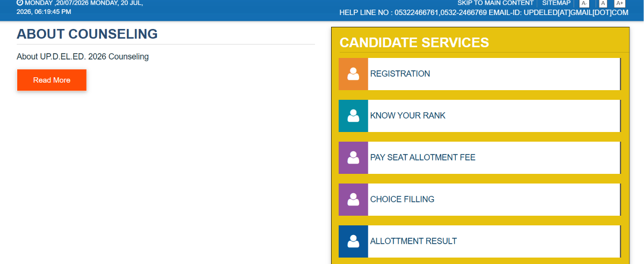Click the teal Know Your Rank icon
644x264 pixels.
click(353, 115)
